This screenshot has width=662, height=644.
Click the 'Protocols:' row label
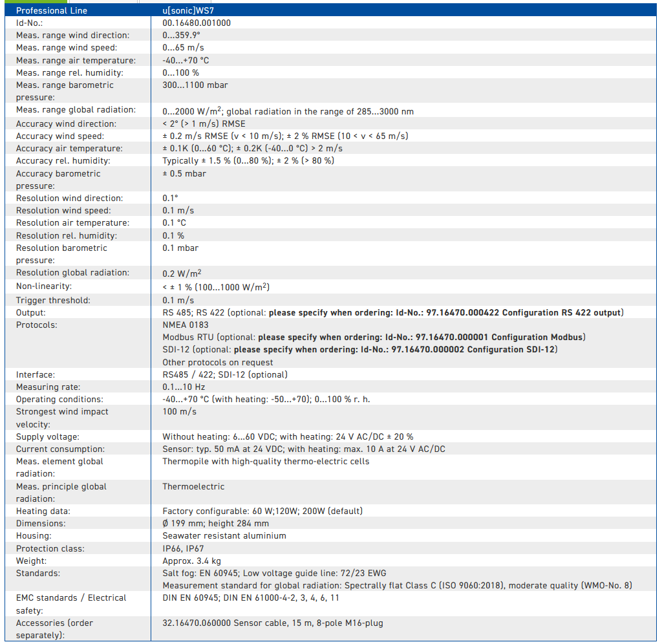[x=36, y=325]
